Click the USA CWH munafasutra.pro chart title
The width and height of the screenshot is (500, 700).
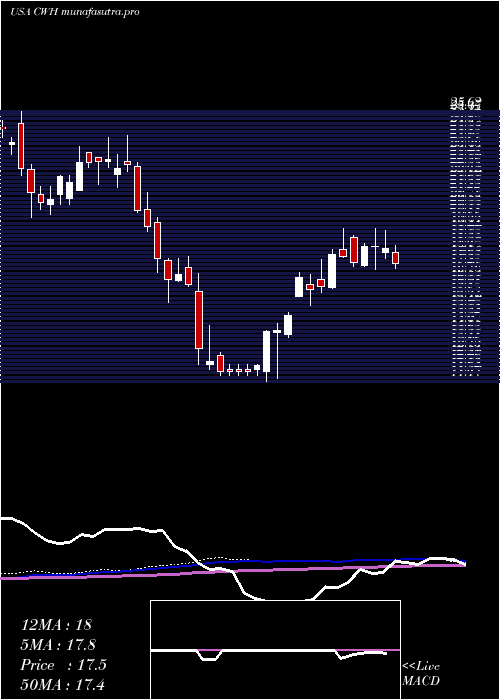(75, 12)
